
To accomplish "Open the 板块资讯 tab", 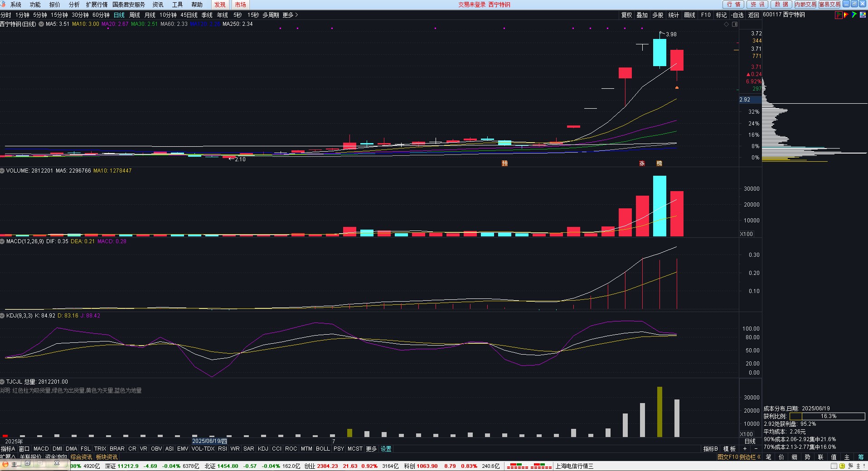I will tap(107, 457).
